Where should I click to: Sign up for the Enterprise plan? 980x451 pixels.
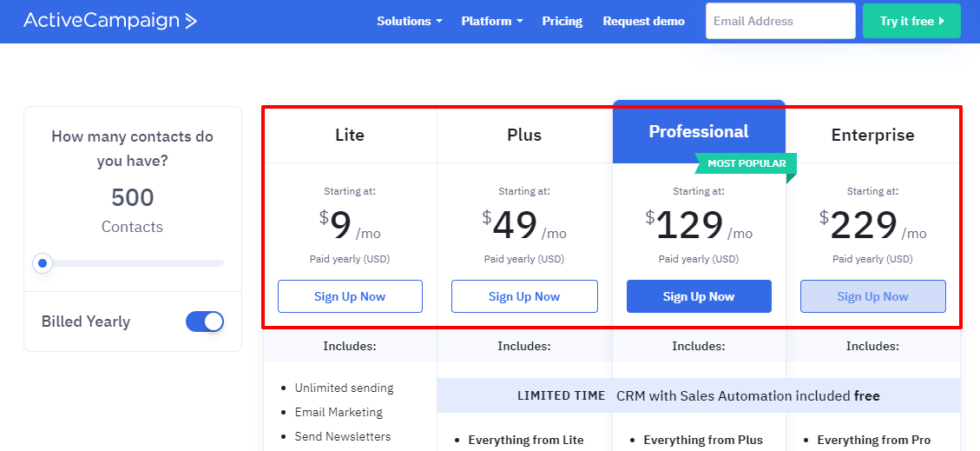coord(872,296)
